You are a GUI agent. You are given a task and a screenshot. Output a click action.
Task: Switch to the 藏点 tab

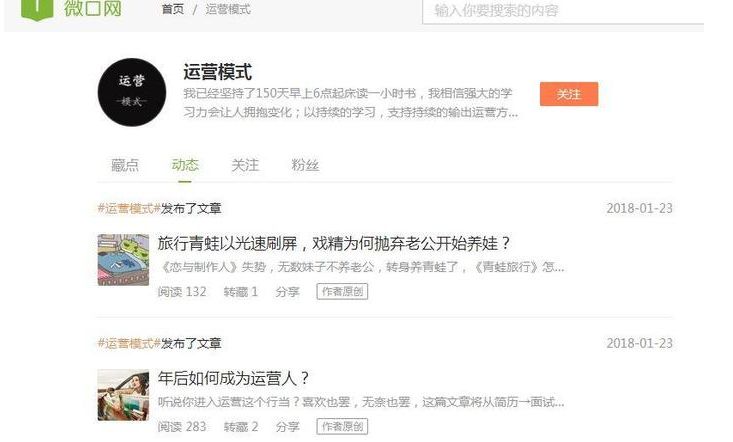(x=125, y=165)
